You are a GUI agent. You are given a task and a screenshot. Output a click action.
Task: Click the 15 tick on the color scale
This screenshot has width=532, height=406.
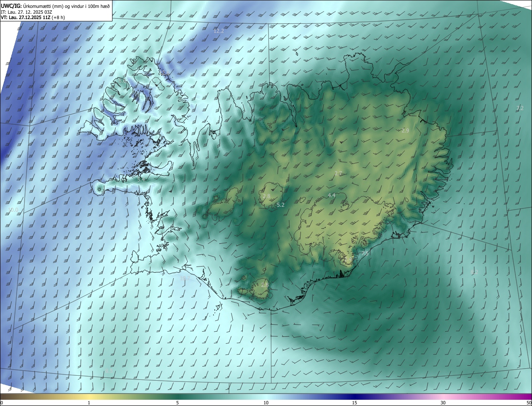pyautogui.click(x=355, y=403)
